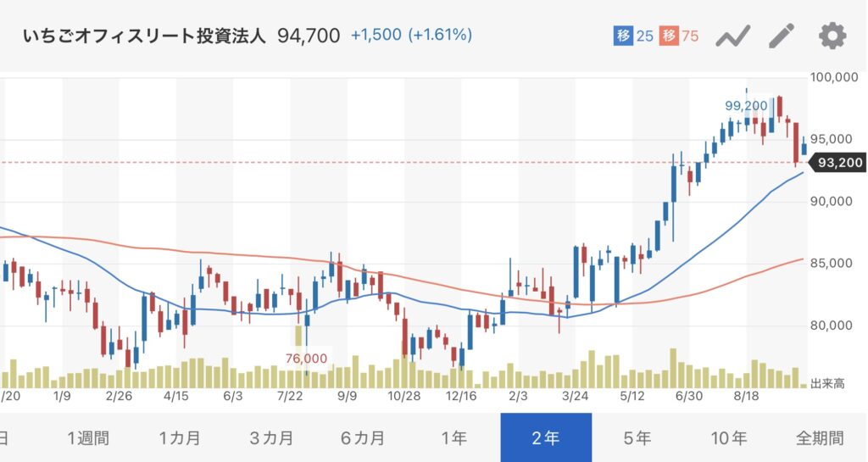This screenshot has height=462, width=868.
Task: Click the いちごオフィスリート投資法人 title
Action: pos(143,36)
